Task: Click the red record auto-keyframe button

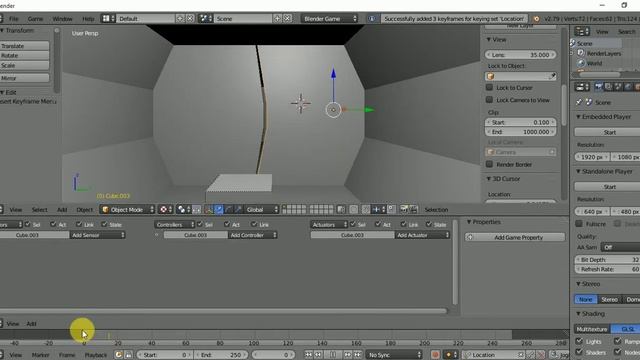Action: 435,355
